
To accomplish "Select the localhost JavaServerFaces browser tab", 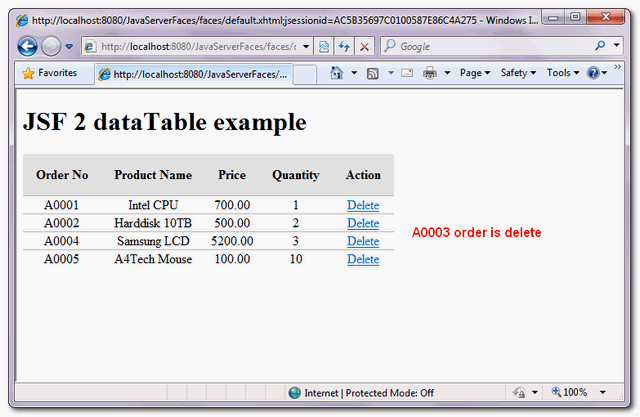I will point(193,74).
